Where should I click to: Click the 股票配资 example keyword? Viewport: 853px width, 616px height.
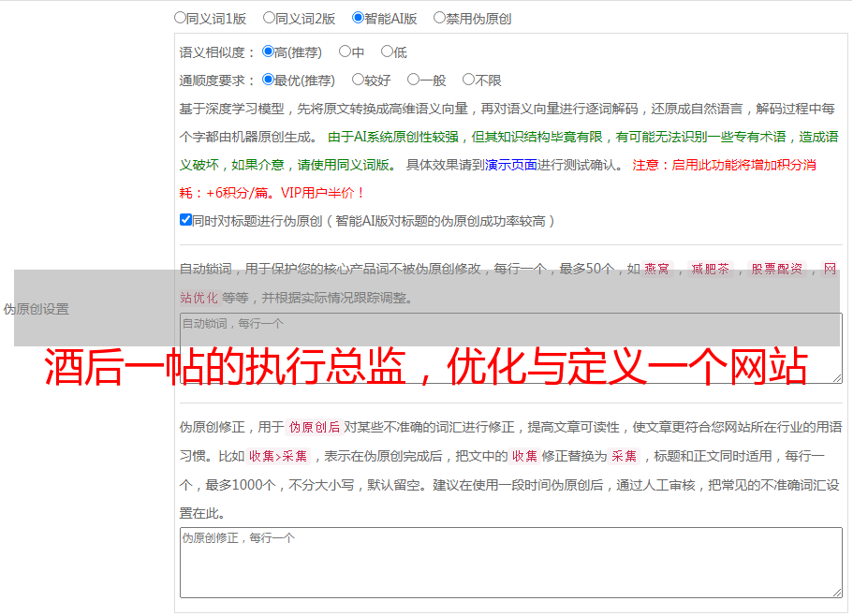pos(776,269)
